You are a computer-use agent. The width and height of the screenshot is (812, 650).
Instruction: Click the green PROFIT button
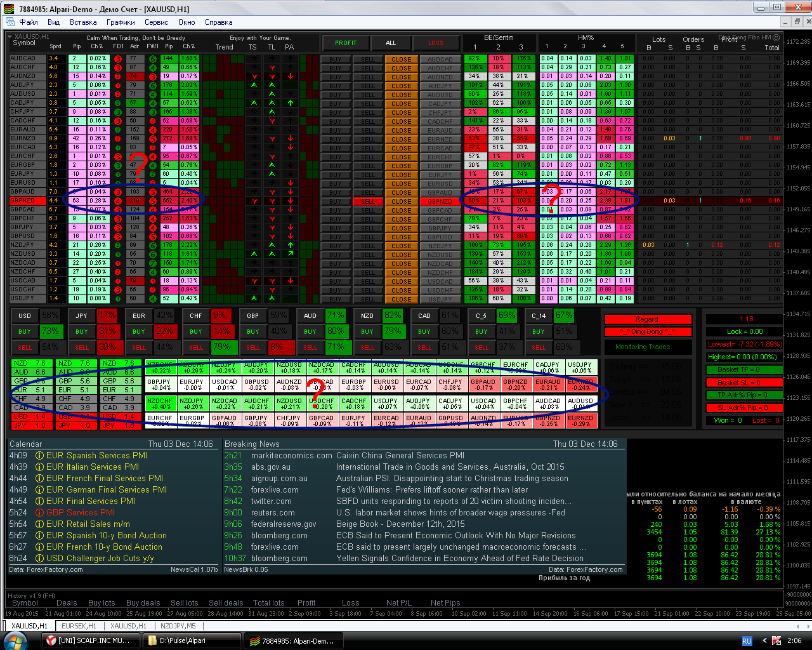(346, 43)
